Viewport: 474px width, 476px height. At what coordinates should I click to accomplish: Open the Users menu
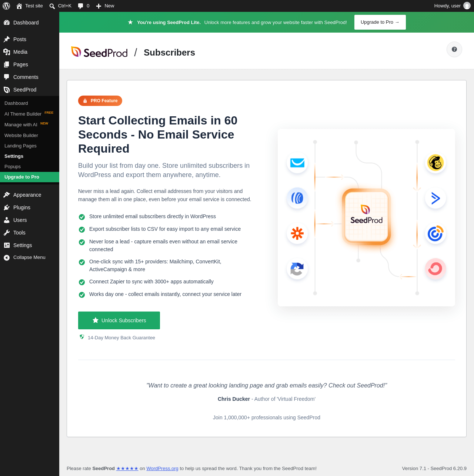point(30,220)
